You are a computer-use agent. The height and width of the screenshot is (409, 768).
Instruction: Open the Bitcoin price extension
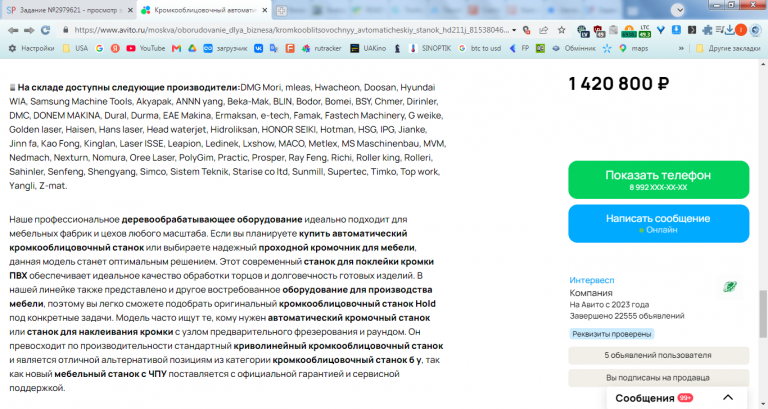[x=629, y=31]
